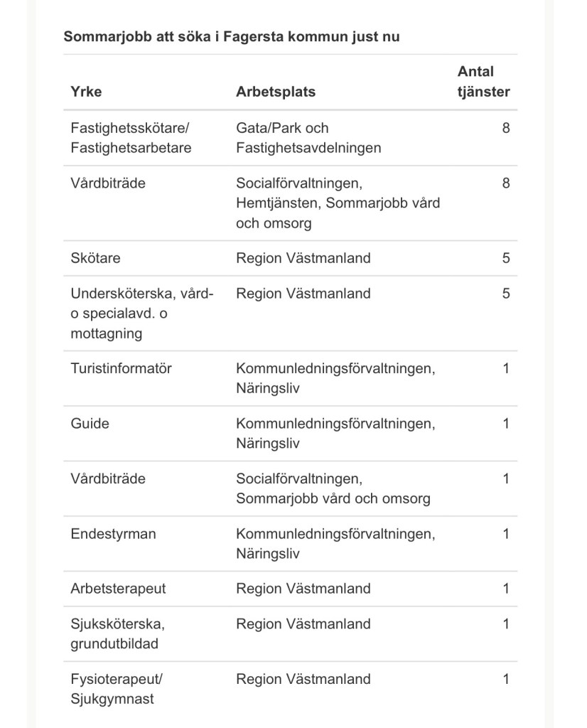Open the Undersköterska, vård- o specialavd. listing
587x728 pixels.
142,313
